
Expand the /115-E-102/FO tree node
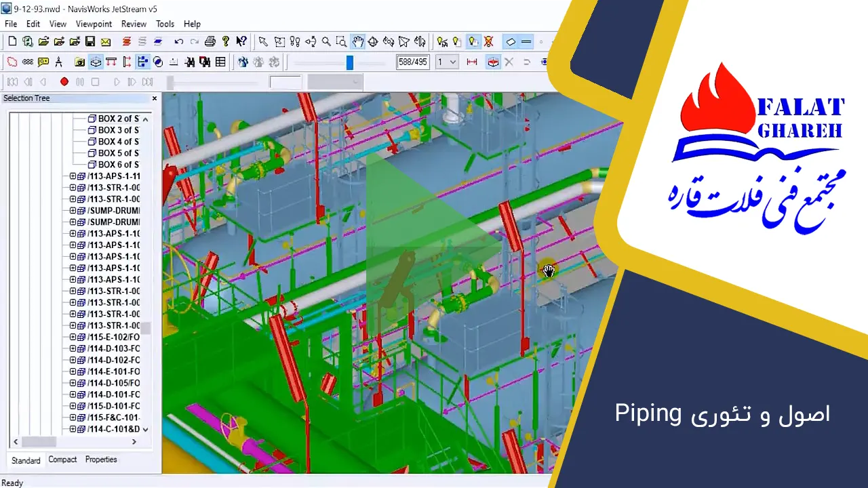(73, 337)
